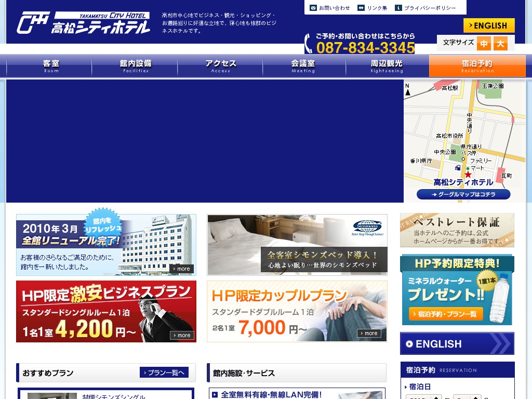Click the 高松シティホテル logo in the header

tap(84, 23)
